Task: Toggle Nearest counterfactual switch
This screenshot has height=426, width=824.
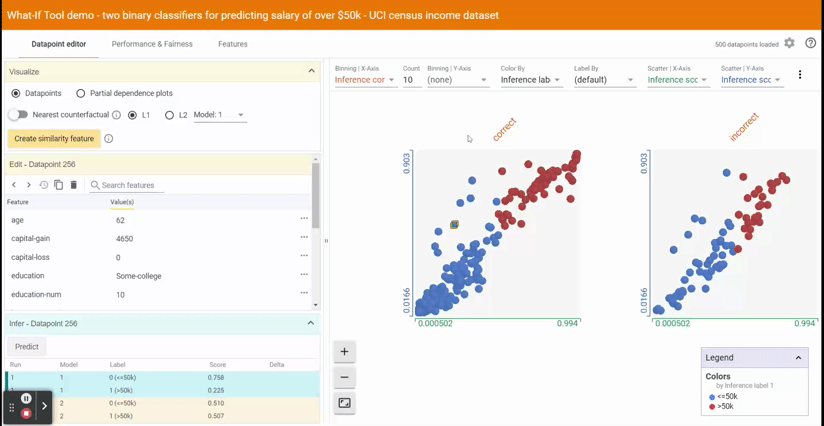Action: click(x=18, y=115)
